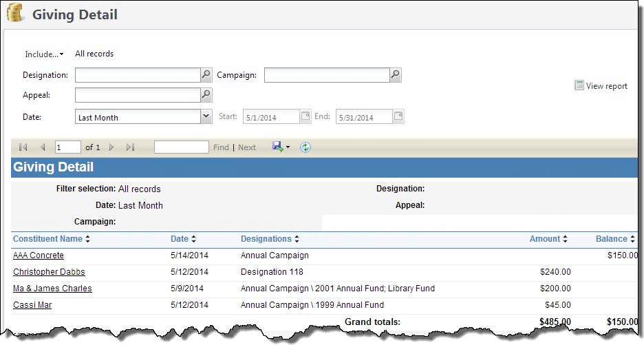
Task: Click the Find link in report toolbar
Action: pos(221,147)
